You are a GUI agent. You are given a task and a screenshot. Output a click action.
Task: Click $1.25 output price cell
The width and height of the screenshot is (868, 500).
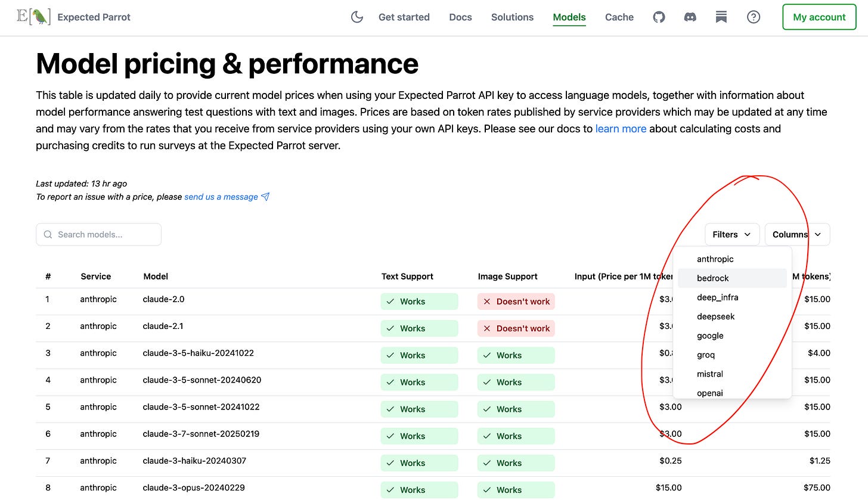[x=820, y=461]
